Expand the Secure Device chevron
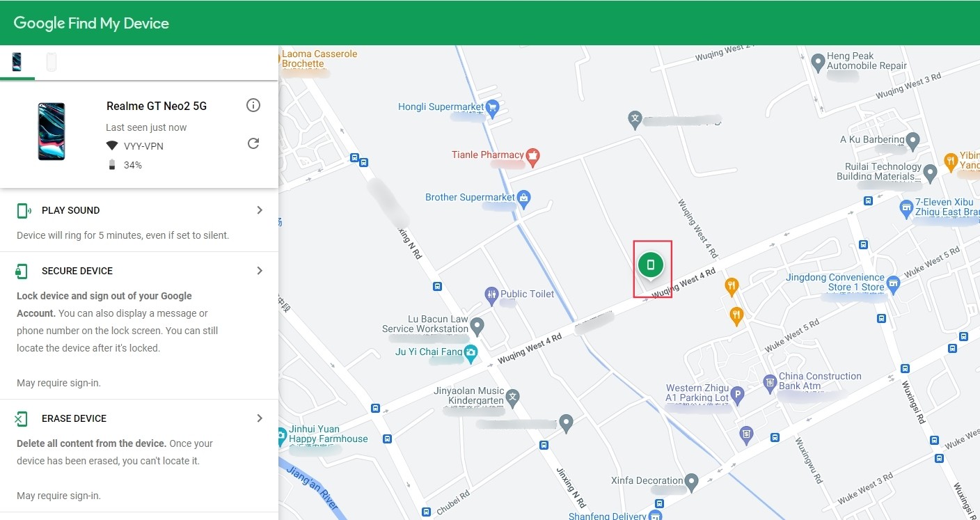 [260, 271]
